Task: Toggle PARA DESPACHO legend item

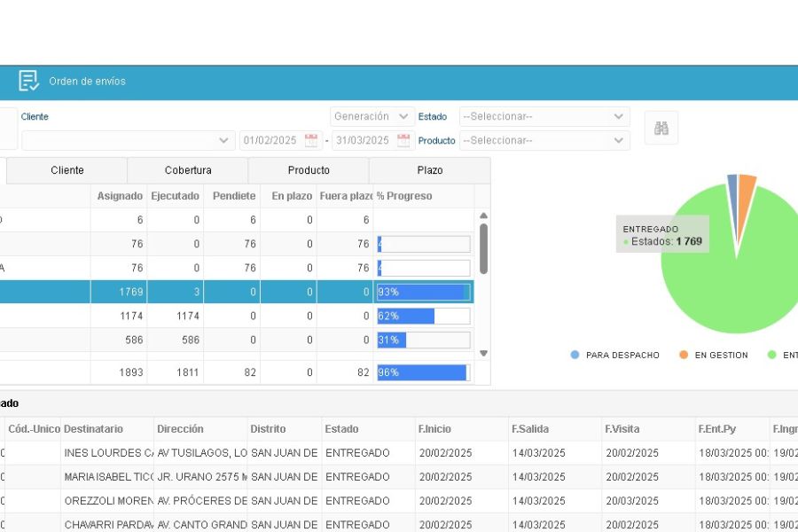Action: (x=615, y=355)
